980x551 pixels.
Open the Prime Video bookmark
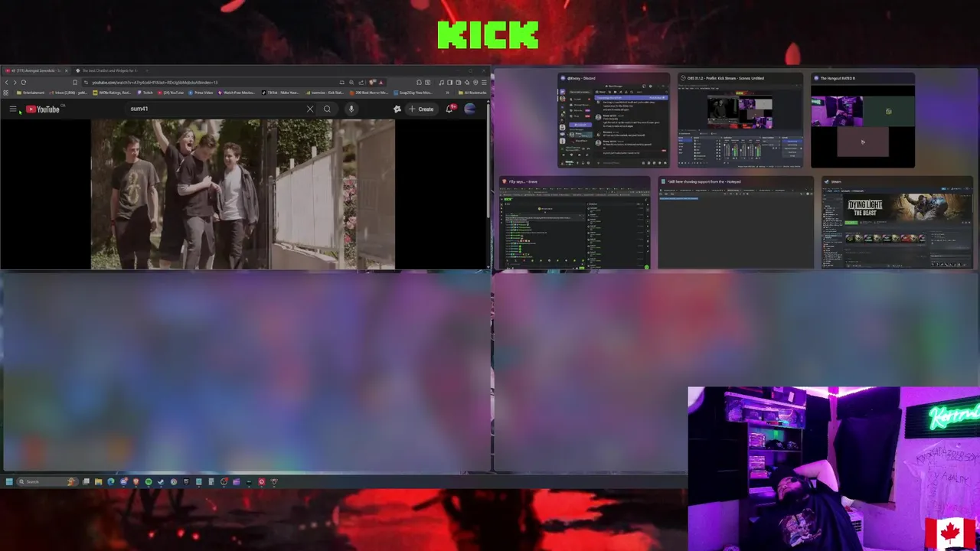click(199, 93)
